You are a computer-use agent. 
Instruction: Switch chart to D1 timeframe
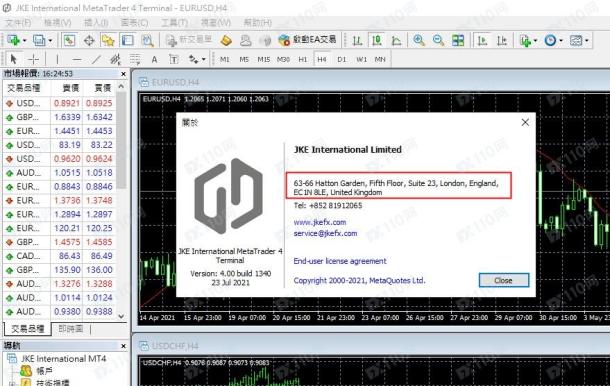pyautogui.click(x=342, y=59)
